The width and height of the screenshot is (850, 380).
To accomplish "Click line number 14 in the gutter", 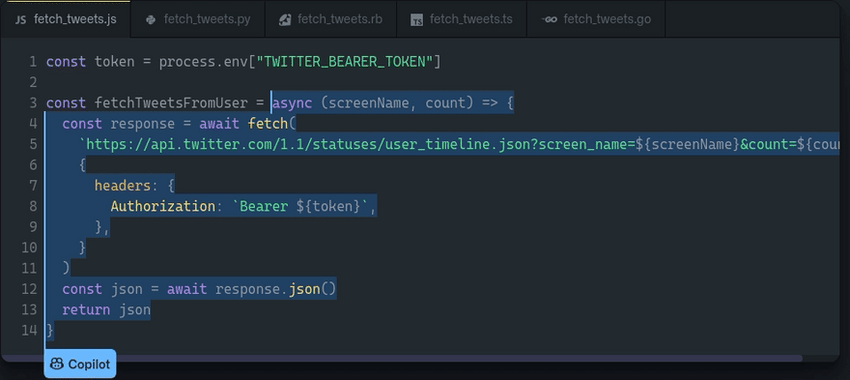I will pyautogui.click(x=29, y=330).
